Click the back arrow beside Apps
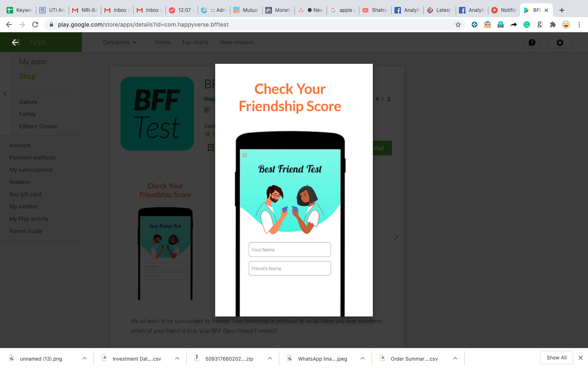Image resolution: width=588 pixels, height=368 pixels. [16, 42]
